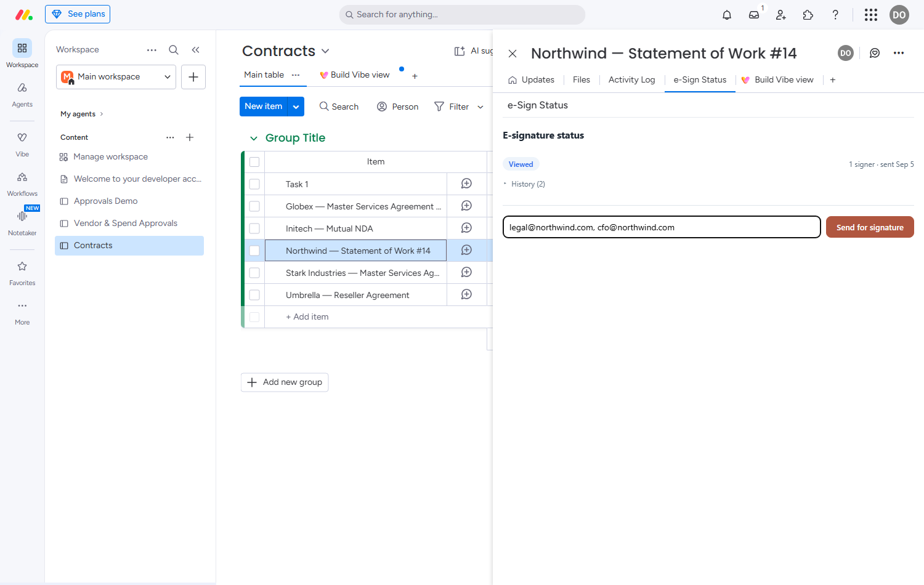This screenshot has height=585, width=924.
Task: Open Notetaker in the left rail
Action: pyautogui.click(x=22, y=223)
